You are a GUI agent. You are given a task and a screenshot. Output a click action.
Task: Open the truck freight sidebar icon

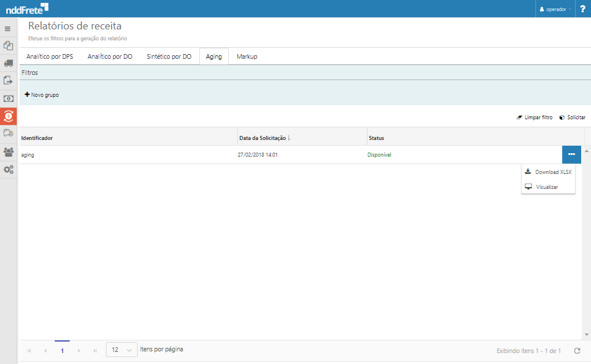click(8, 63)
